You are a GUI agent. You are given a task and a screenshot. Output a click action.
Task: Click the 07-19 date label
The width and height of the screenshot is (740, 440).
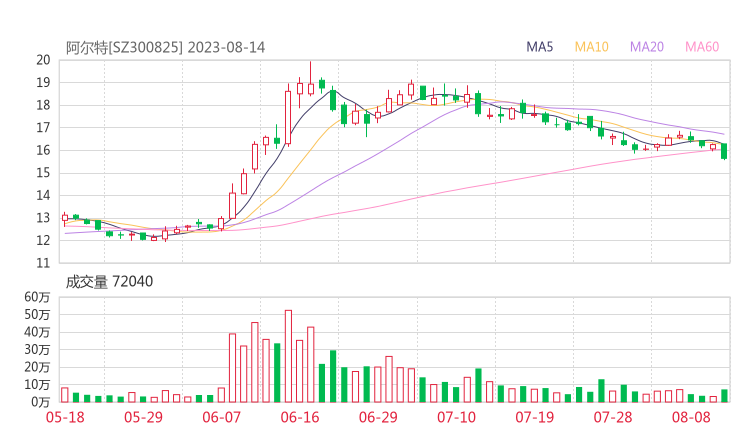point(535,418)
